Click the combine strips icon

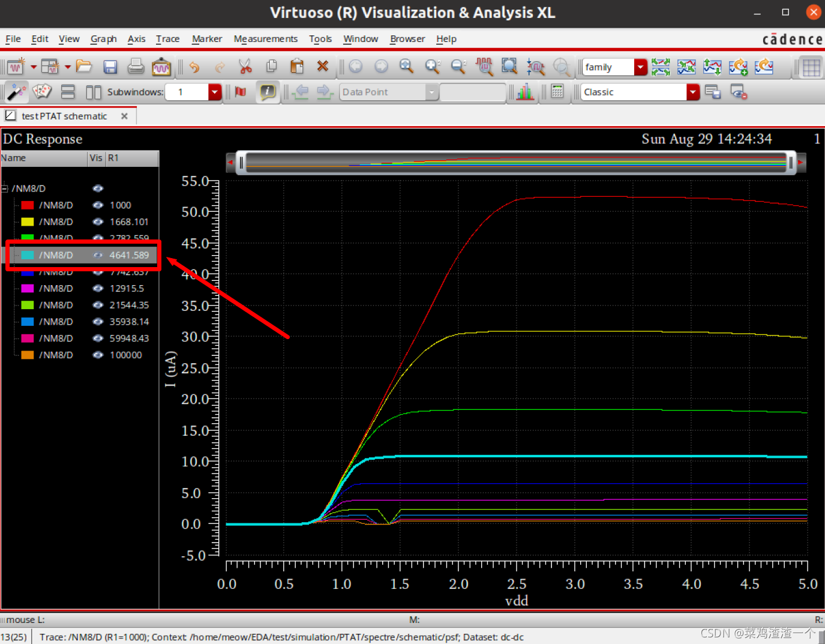click(x=686, y=67)
